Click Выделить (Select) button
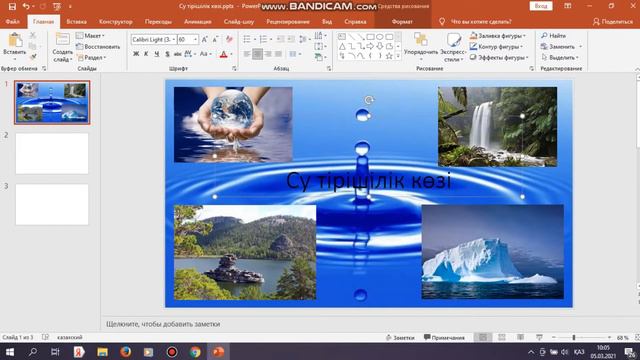 (560, 58)
